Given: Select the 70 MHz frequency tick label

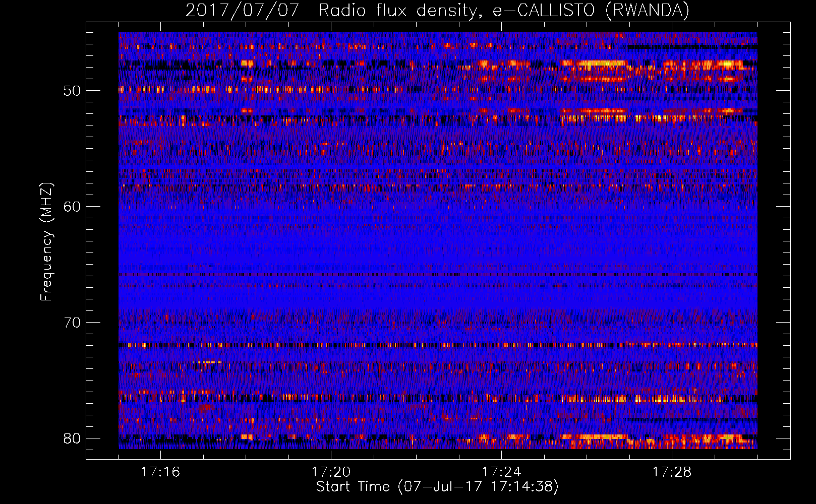Looking at the screenshot, I should pyautogui.click(x=72, y=323).
